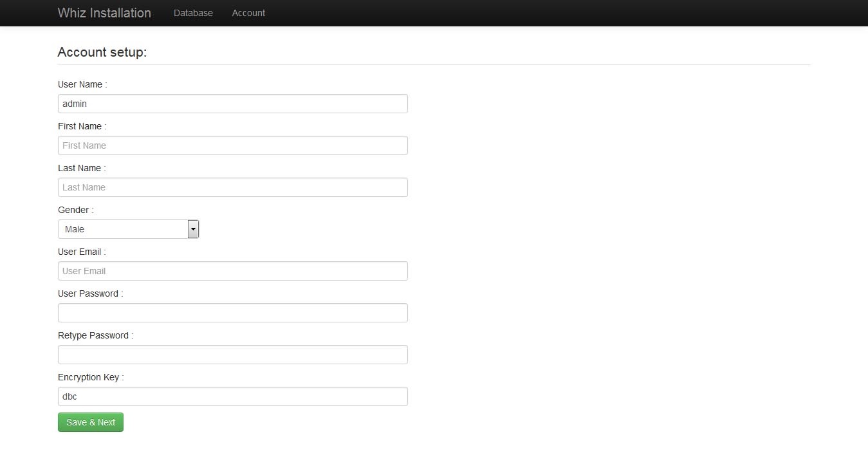Open the Database nav item
The image size is (868, 464).
point(193,13)
